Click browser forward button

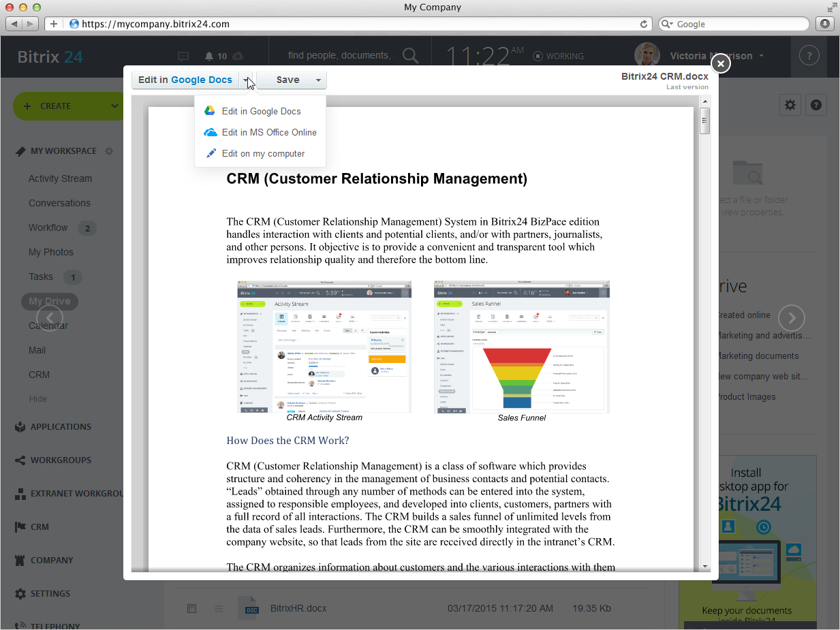click(x=31, y=24)
